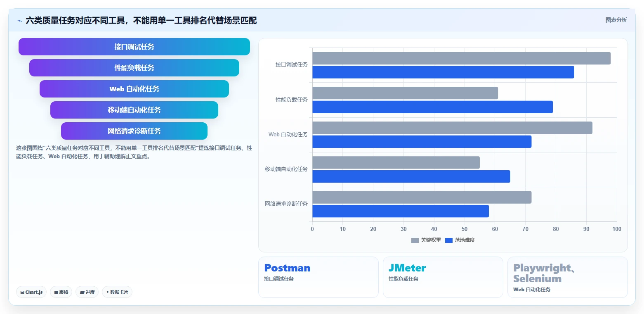Click the 进度 tag chip
The width and height of the screenshot is (644, 314).
pyautogui.click(x=87, y=292)
